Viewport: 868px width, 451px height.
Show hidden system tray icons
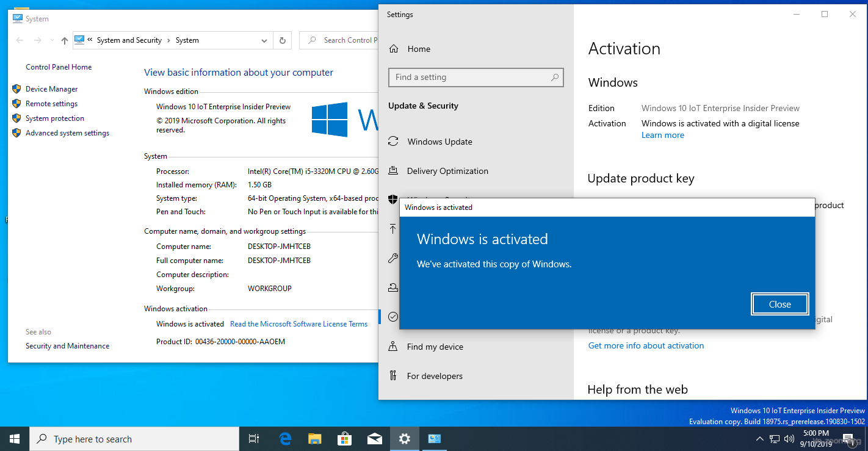pyautogui.click(x=760, y=439)
